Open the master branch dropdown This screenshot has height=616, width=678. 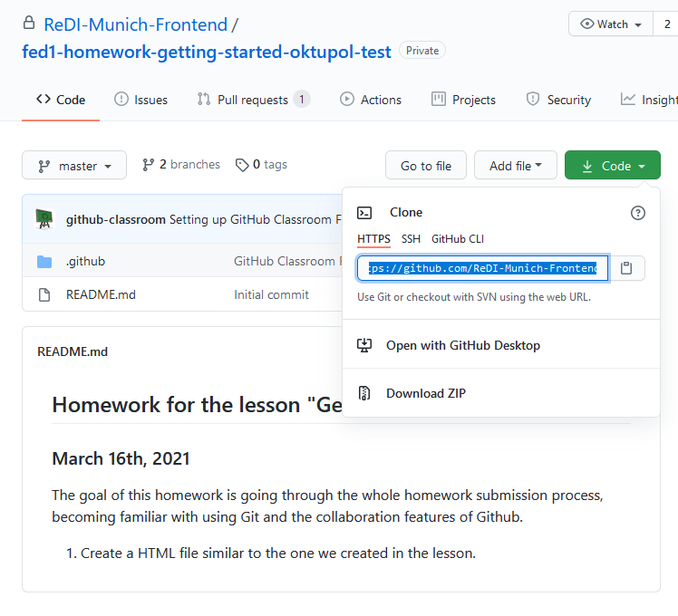coord(74,166)
